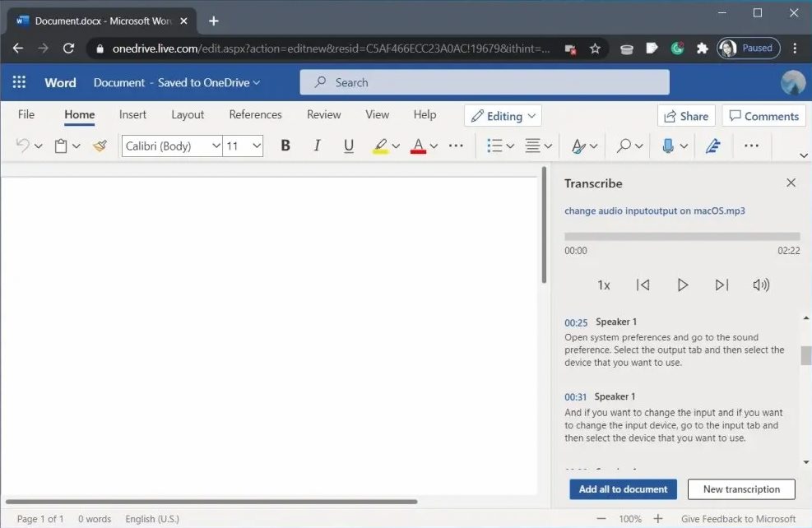Viewport: 812px width, 528px height.
Task: Apply red font color
Action: 418,146
